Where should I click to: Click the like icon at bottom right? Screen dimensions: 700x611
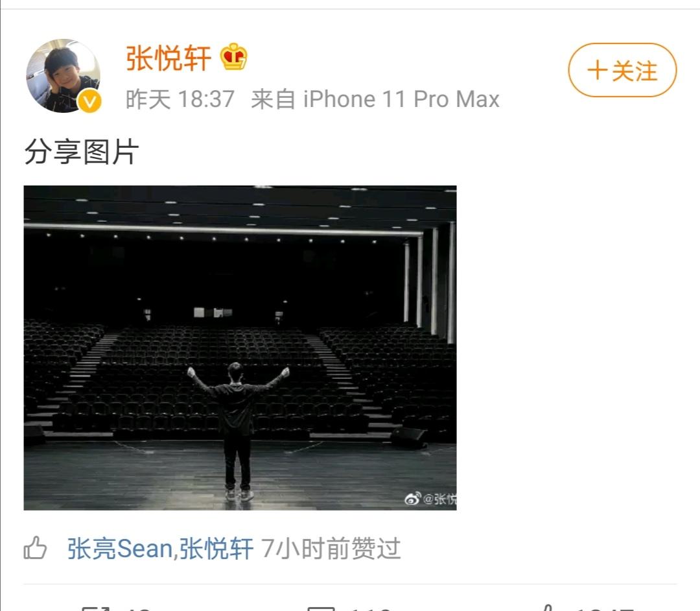click(548, 608)
